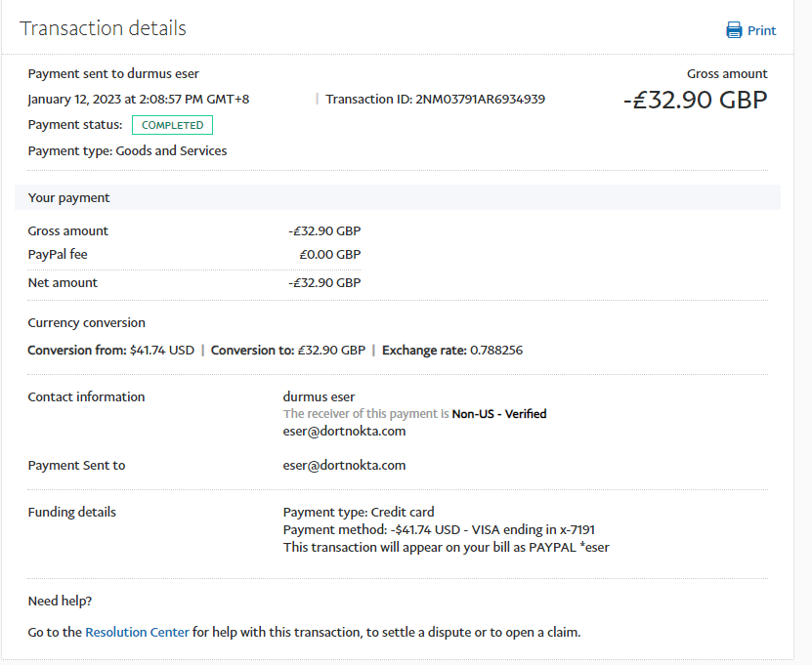Click the Your payment section header
This screenshot has height=665, width=812.
68,197
